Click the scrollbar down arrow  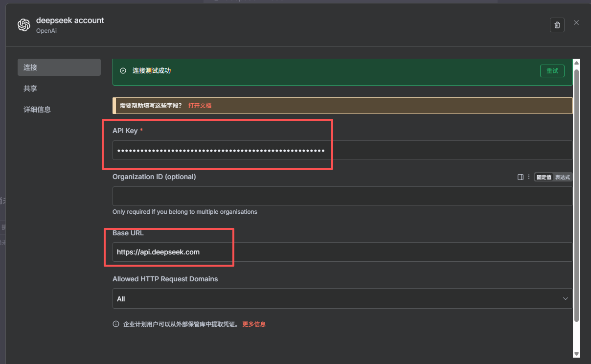coord(576,354)
